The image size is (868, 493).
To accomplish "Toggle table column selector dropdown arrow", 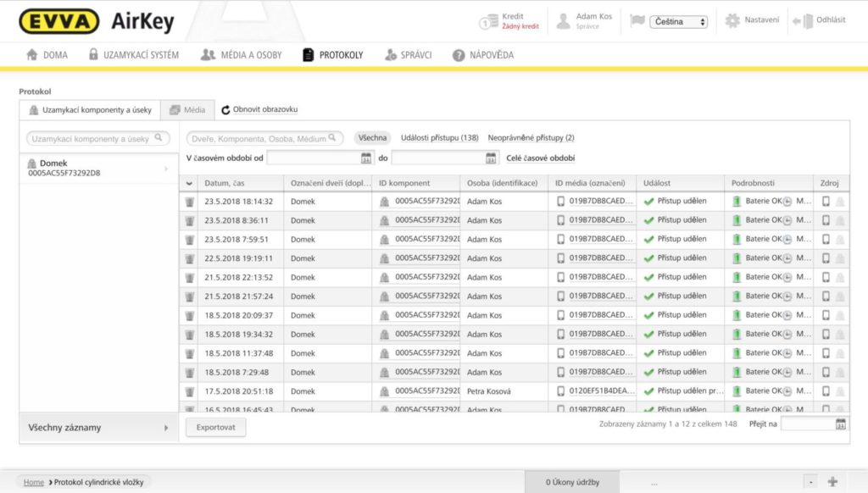I will tap(189, 183).
